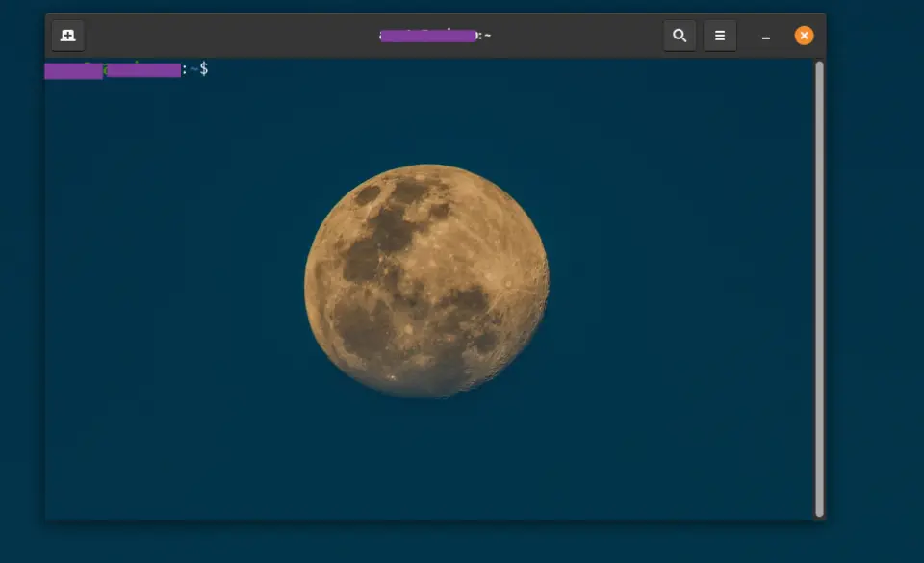Toggle a new tab into the window
The image size is (924, 563).
[67, 35]
